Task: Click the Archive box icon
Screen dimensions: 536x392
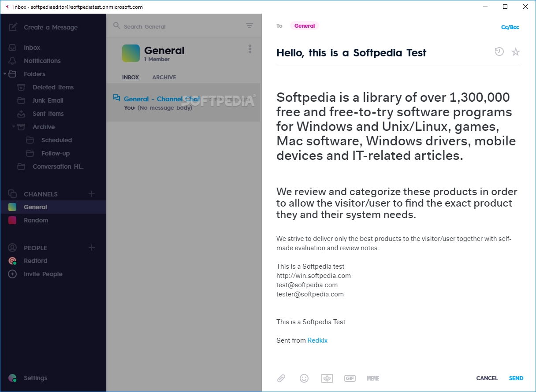Action: [21, 127]
